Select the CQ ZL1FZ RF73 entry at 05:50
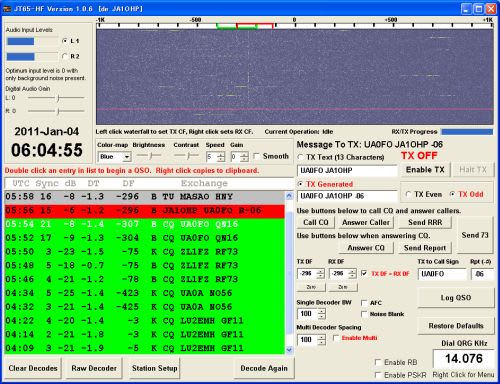This screenshot has width=500, height=384. coord(145,252)
